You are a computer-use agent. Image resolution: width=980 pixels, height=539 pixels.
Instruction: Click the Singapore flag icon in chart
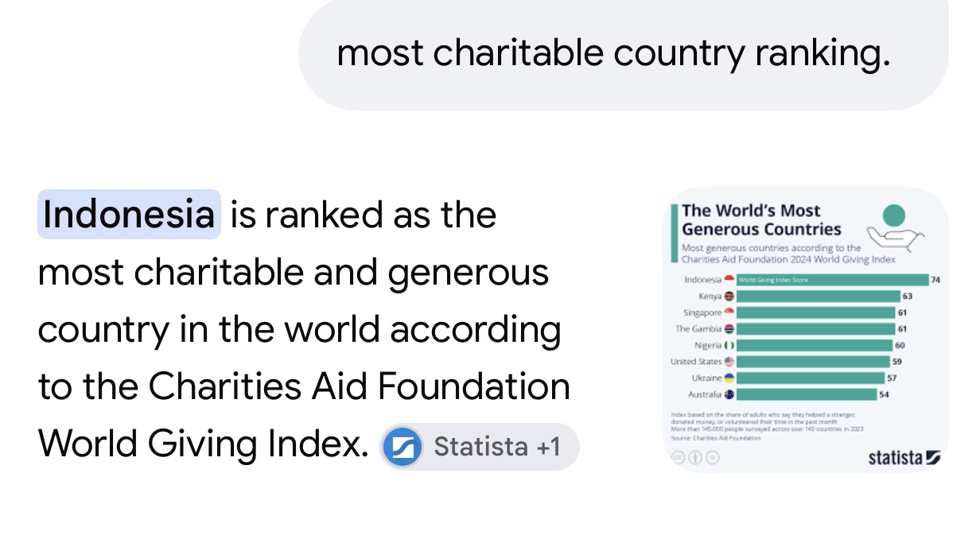(x=729, y=312)
